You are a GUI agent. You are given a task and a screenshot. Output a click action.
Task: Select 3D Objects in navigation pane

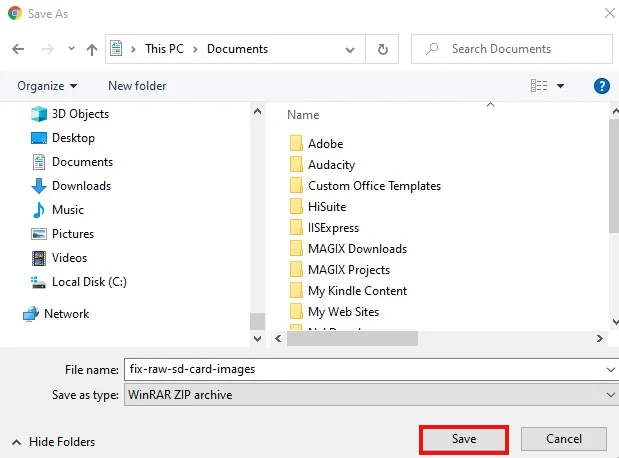coord(79,114)
